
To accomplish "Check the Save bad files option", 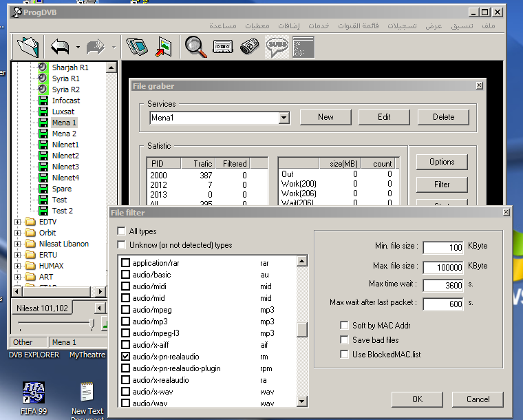I will (345, 340).
